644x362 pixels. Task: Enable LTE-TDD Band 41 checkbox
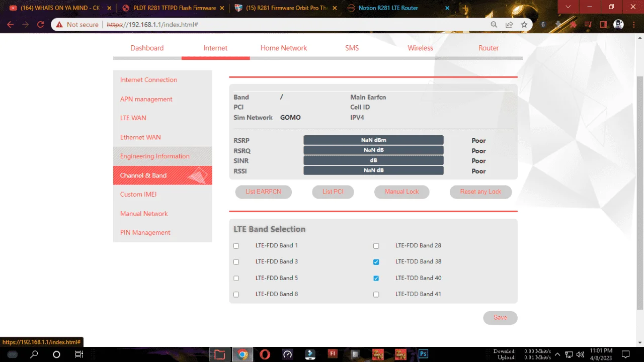376,295
